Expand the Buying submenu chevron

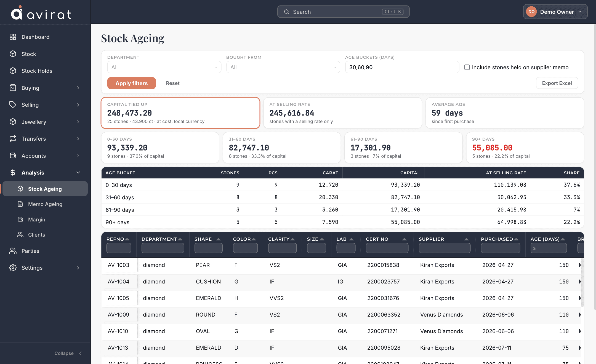[x=78, y=88]
